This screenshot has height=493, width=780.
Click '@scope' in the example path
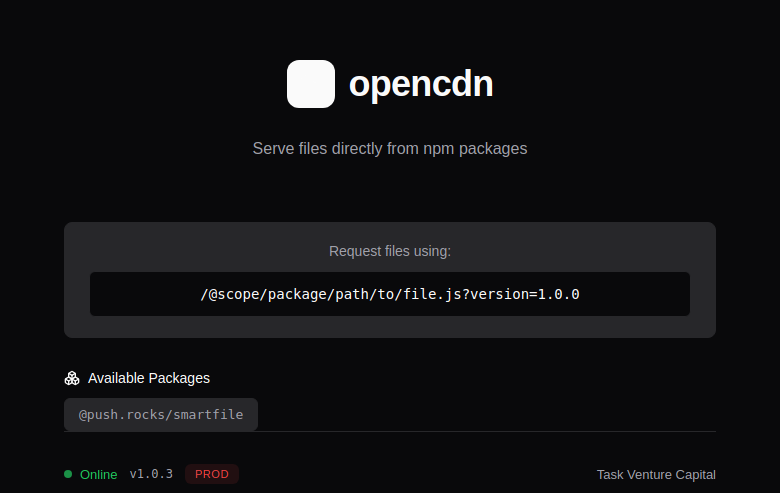tap(233, 294)
